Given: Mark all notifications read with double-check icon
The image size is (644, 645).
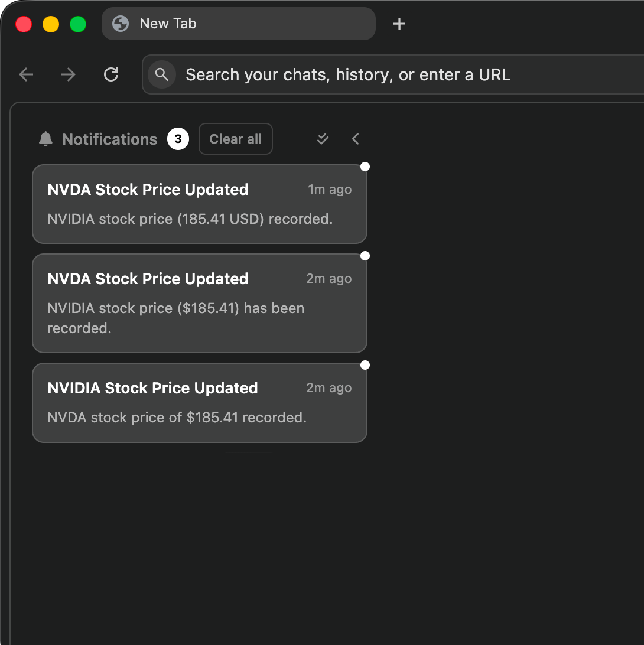Looking at the screenshot, I should click(323, 138).
